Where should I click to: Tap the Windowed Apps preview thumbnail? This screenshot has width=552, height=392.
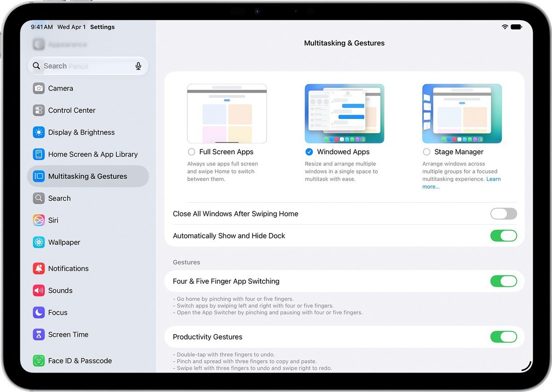[x=345, y=114]
